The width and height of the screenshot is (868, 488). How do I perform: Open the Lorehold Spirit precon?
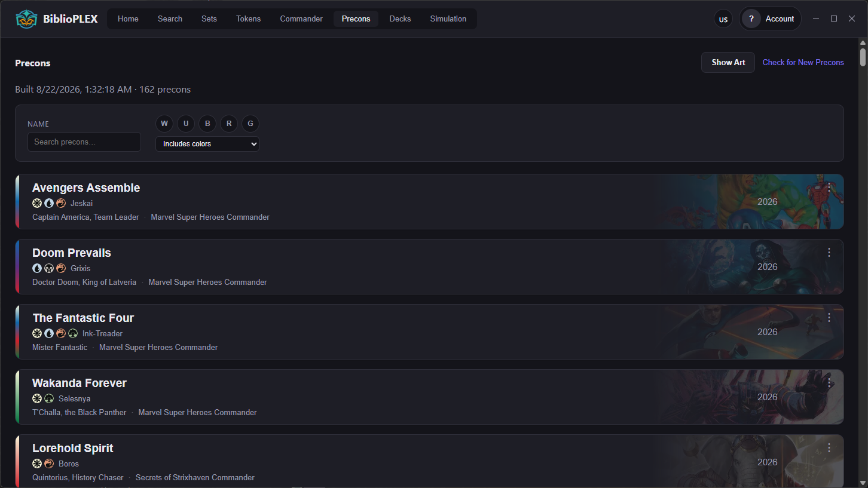429,461
